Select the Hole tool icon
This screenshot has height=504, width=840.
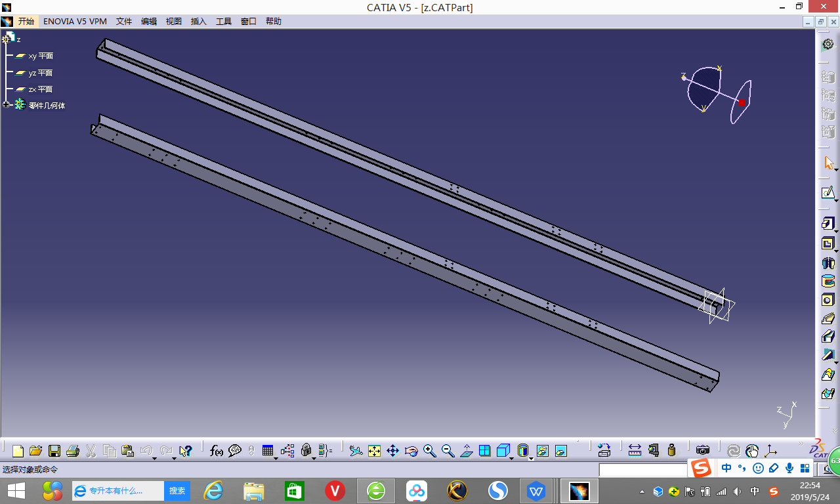pos(828,300)
